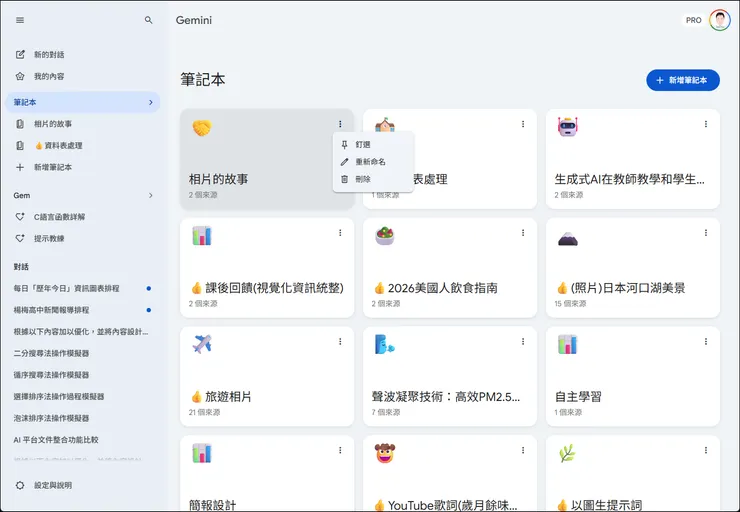The height and width of the screenshot is (512, 740).
Task: Open the hamburger main menu
Action: [20, 20]
